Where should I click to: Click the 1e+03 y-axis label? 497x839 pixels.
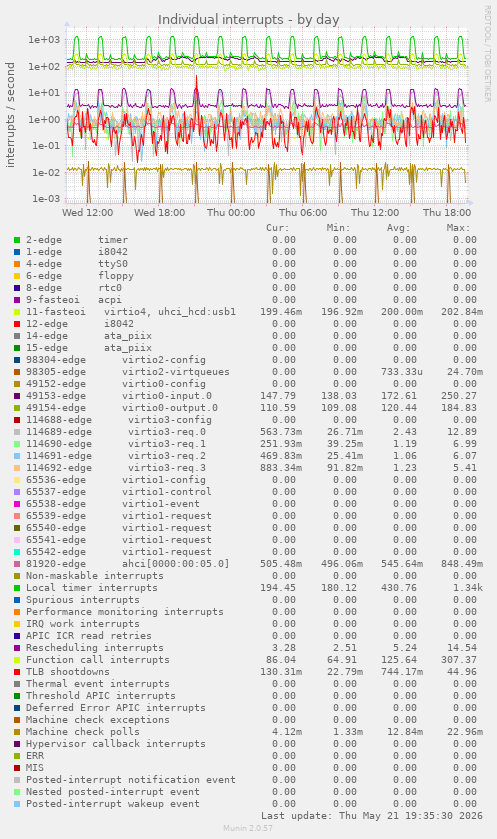[x=44, y=40]
